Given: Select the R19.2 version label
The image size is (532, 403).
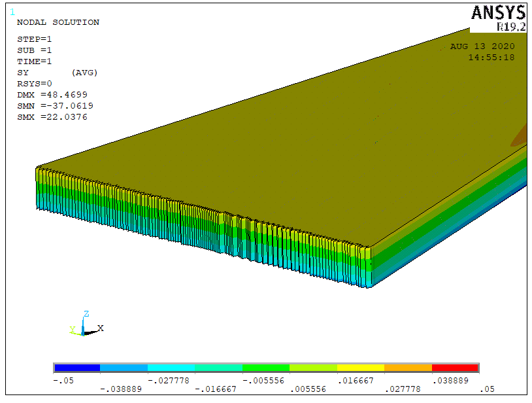Looking at the screenshot, I should 510,27.
